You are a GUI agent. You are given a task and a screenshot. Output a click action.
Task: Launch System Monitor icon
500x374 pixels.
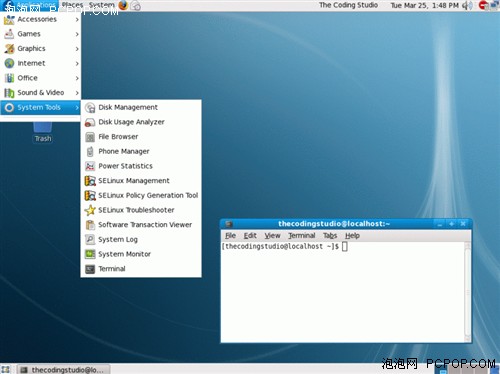(x=90, y=254)
